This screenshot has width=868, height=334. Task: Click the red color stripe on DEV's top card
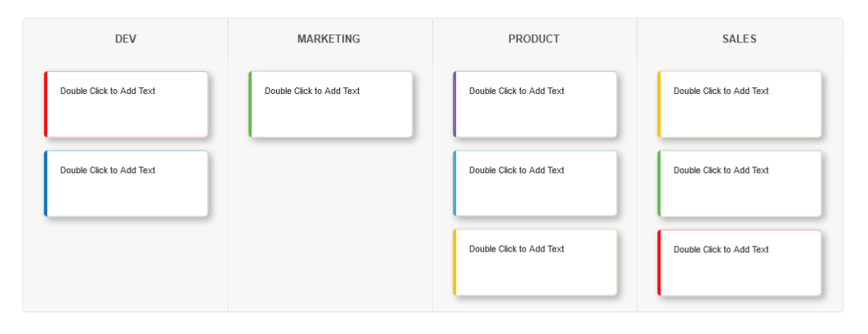click(x=46, y=105)
